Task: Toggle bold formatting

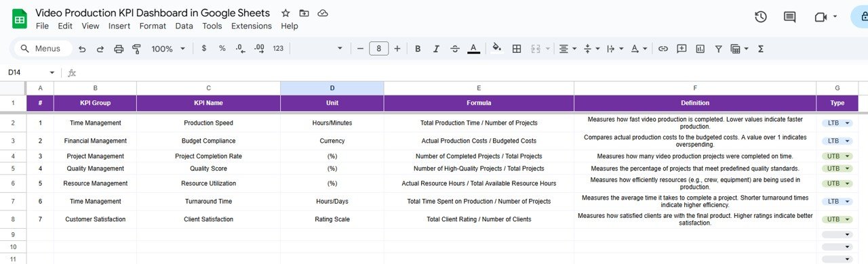Action: pos(418,49)
